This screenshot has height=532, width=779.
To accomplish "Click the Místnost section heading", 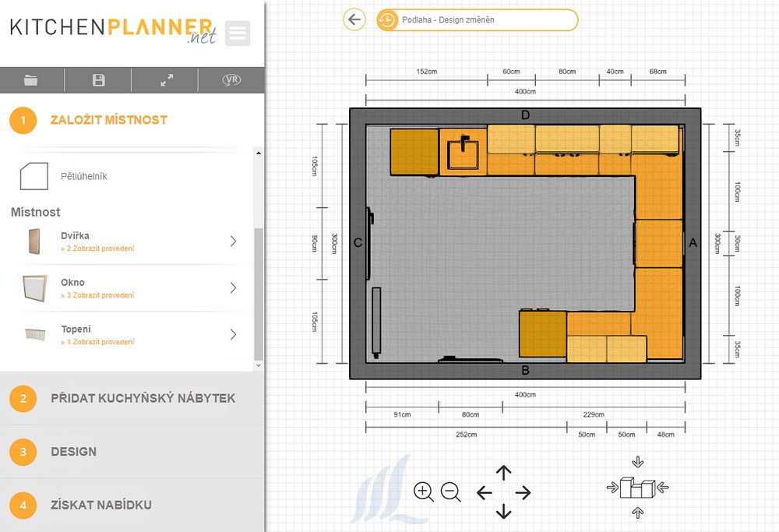I will coord(36,212).
